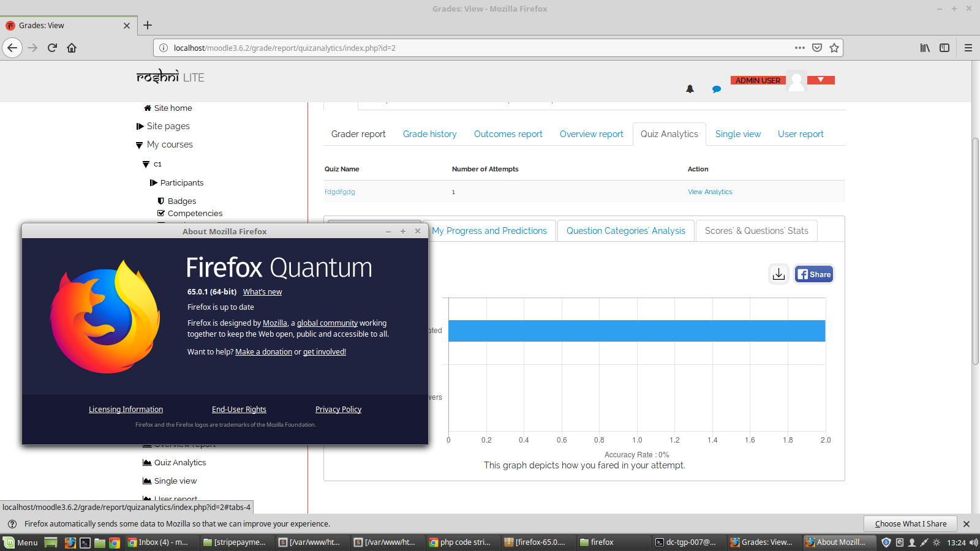Open the Admin User profile dropdown

pos(821,80)
